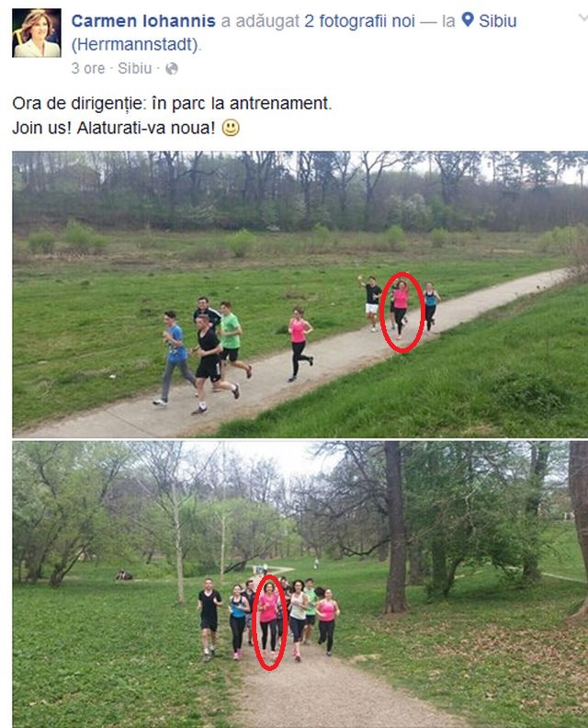Click the red-circled woman in bottom photo
The height and width of the screenshot is (728, 588).
click(x=269, y=619)
